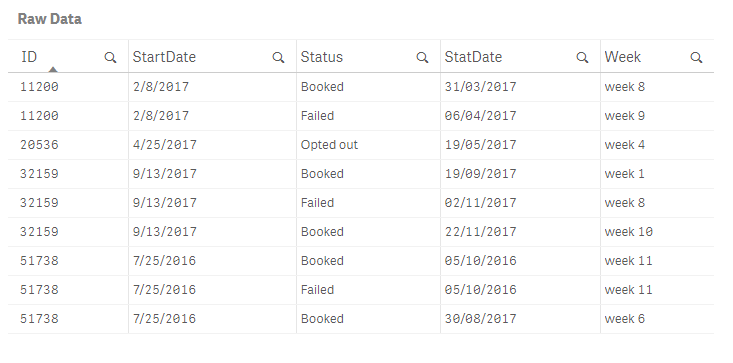Image resolution: width=733 pixels, height=363 pixels.
Task: Toggle the ID sort order arrow
Action: (x=53, y=69)
